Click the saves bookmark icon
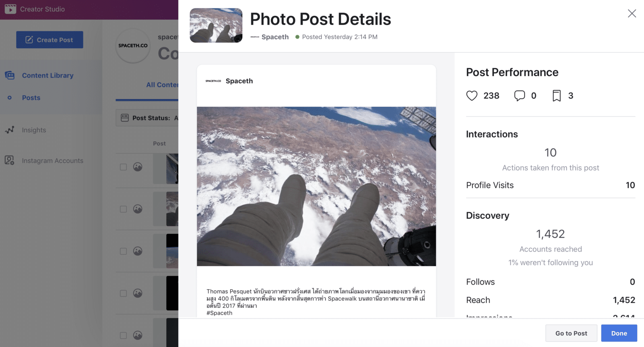Image resolution: width=644 pixels, height=347 pixels. [556, 96]
